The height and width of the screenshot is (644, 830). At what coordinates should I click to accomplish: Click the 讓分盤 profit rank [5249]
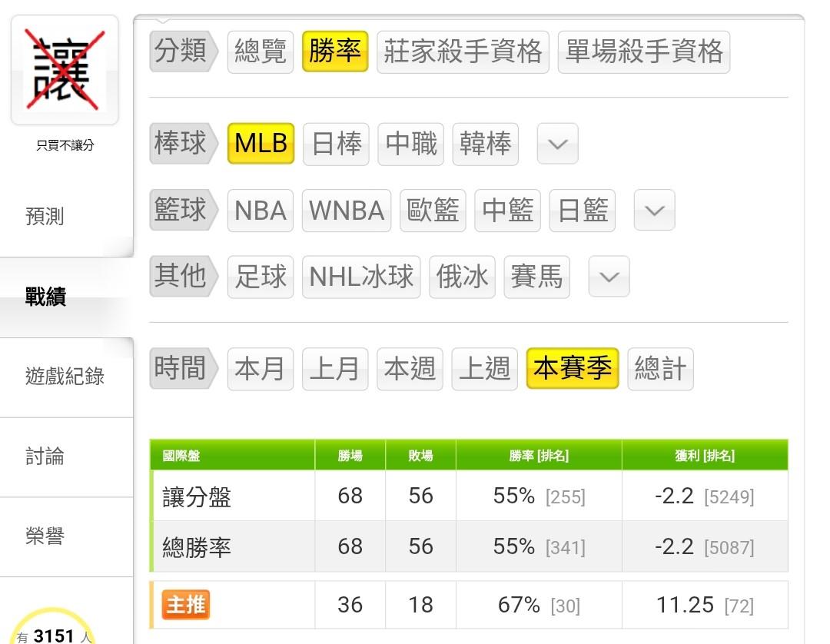click(x=729, y=497)
